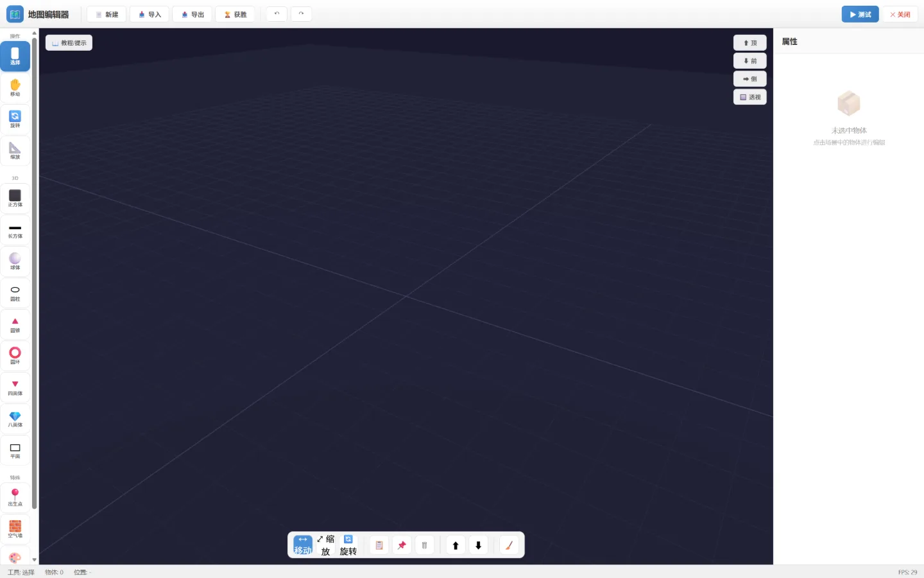Click the trash delete icon in bottom toolbar

pos(424,545)
